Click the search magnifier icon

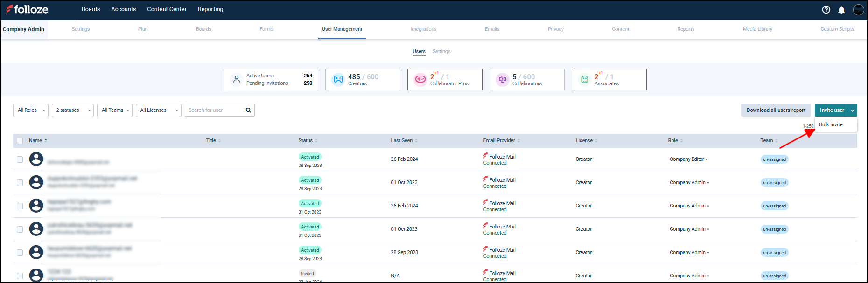(248, 110)
